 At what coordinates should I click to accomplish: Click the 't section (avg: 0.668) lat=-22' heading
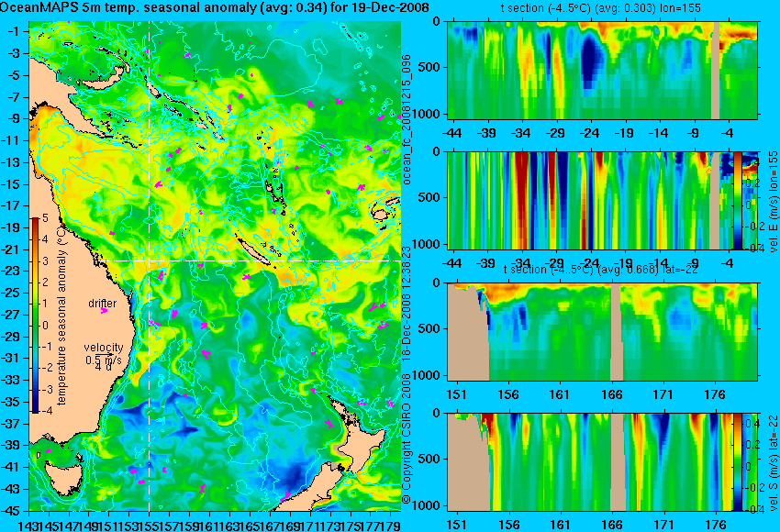pyautogui.click(x=600, y=269)
